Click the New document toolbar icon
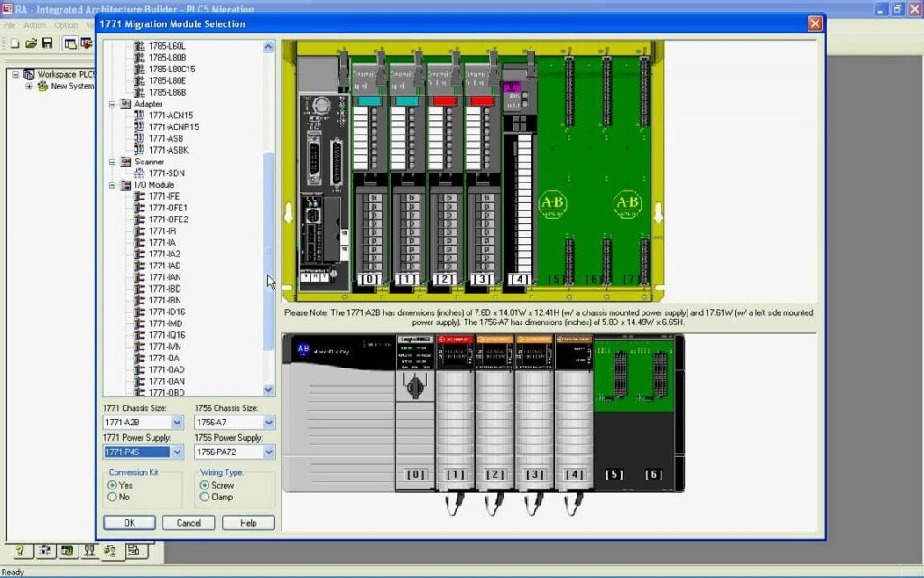Screen dimensions: 924x578 click(14, 43)
